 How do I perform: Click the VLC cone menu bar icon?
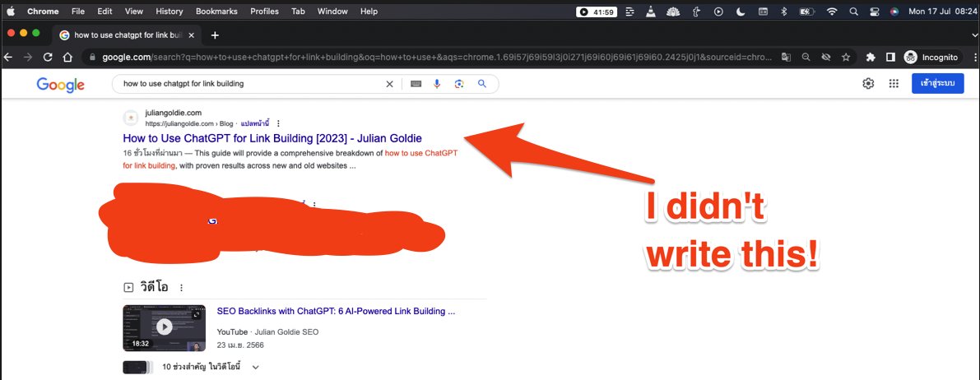tap(651, 12)
